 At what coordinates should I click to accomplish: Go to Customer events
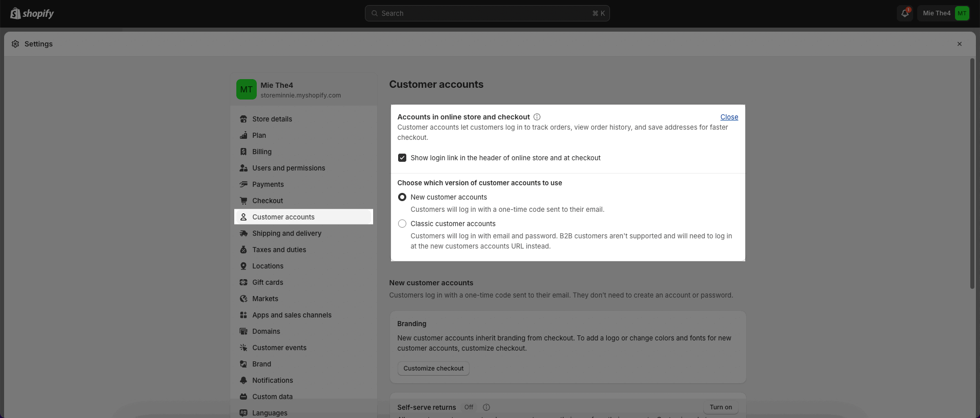[304, 348]
